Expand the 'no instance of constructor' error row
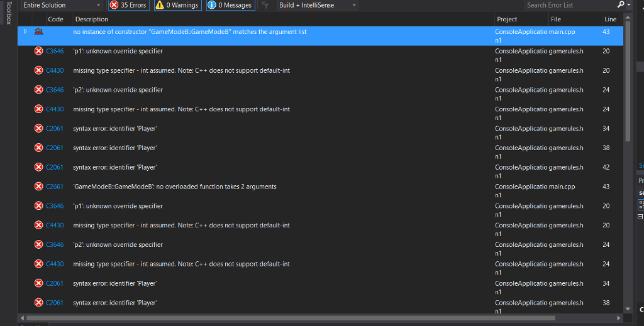Screen dimensions: 644x326 pos(25,31)
